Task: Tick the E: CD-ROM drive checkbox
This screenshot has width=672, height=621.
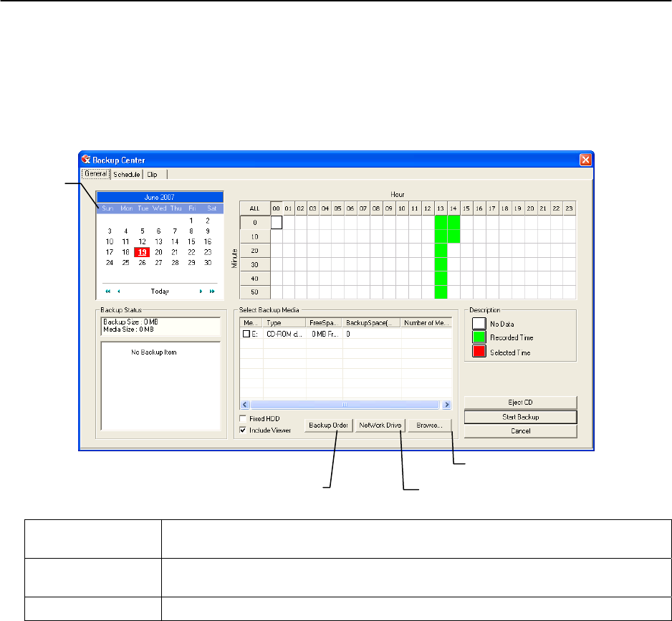Action: [246, 334]
